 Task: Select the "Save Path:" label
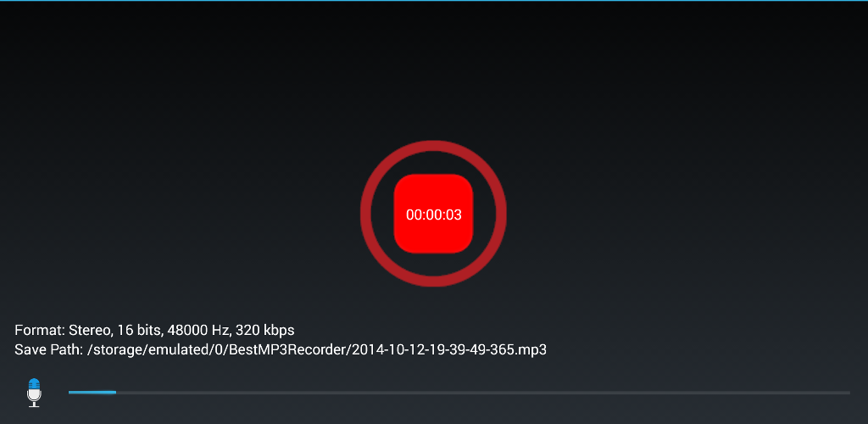click(x=48, y=350)
